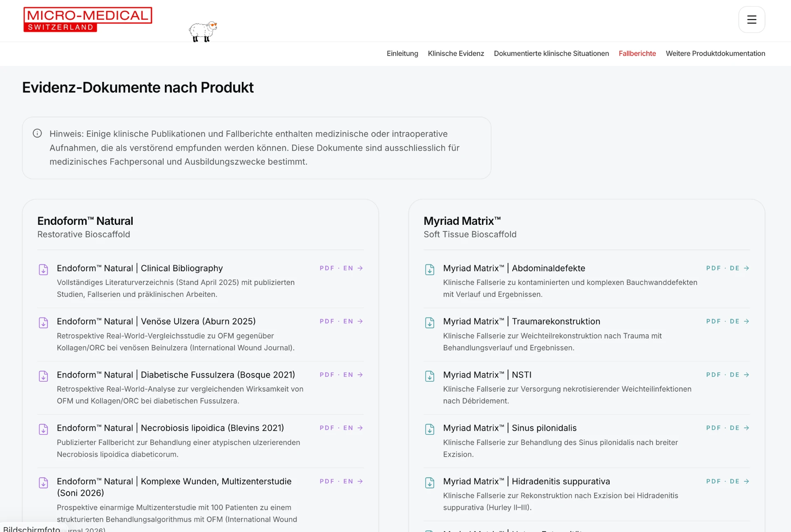Click the Micro-Medical Switzerland logo

click(88, 19)
